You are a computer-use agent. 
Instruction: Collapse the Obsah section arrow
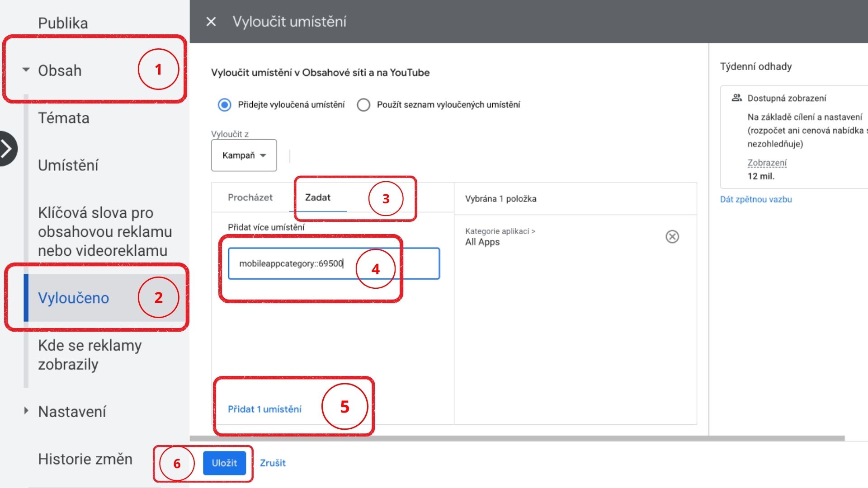click(x=26, y=70)
